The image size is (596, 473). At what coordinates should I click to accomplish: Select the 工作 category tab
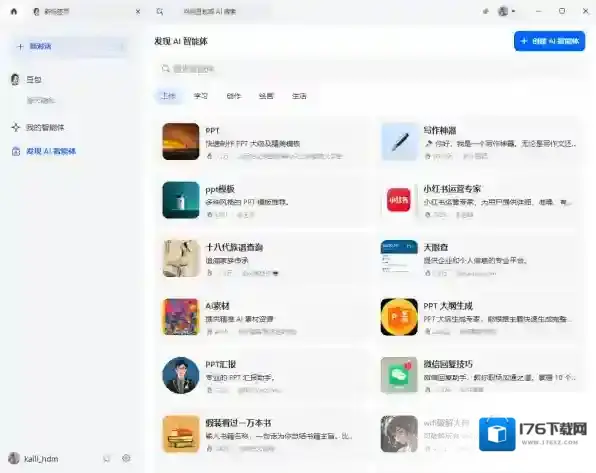(x=168, y=96)
